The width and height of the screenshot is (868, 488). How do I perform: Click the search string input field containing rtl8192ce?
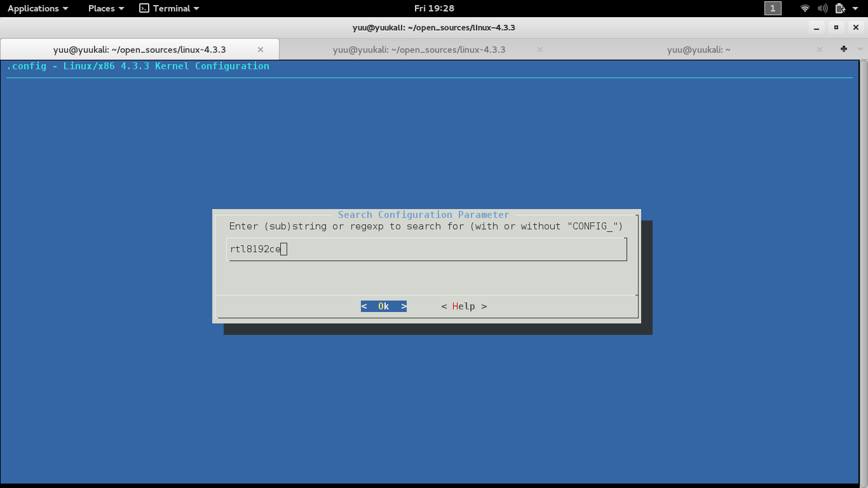pyautogui.click(x=427, y=249)
